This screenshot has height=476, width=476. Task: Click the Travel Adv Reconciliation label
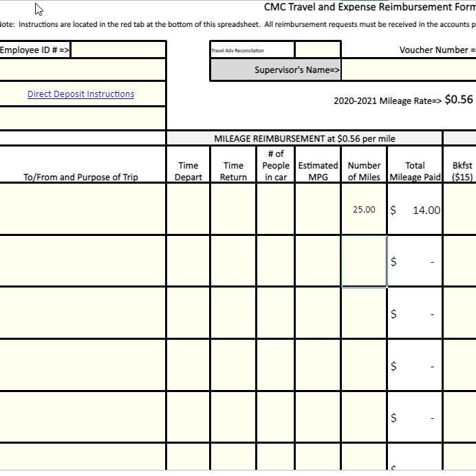[237, 50]
